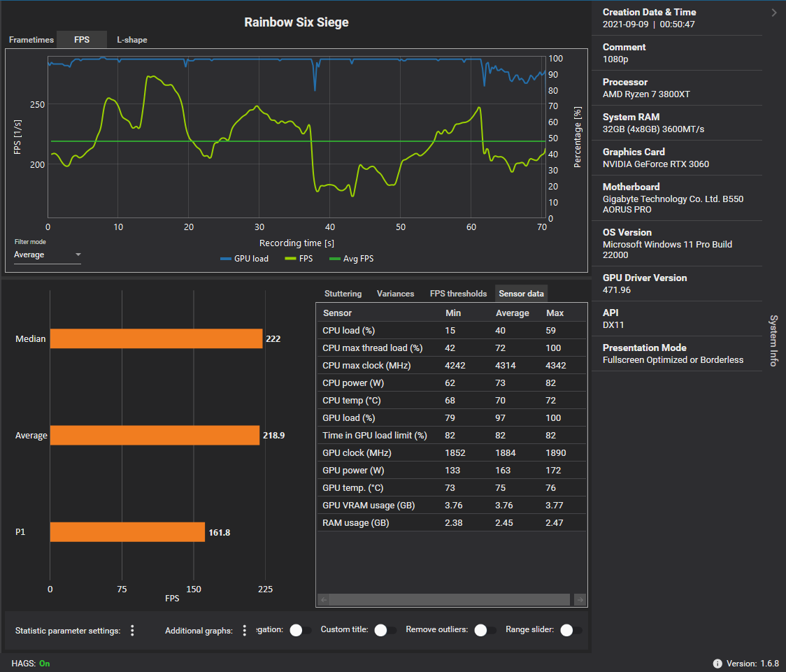Click the 161.8 P1 FPS value
This screenshot has width=786, height=672.
(219, 533)
